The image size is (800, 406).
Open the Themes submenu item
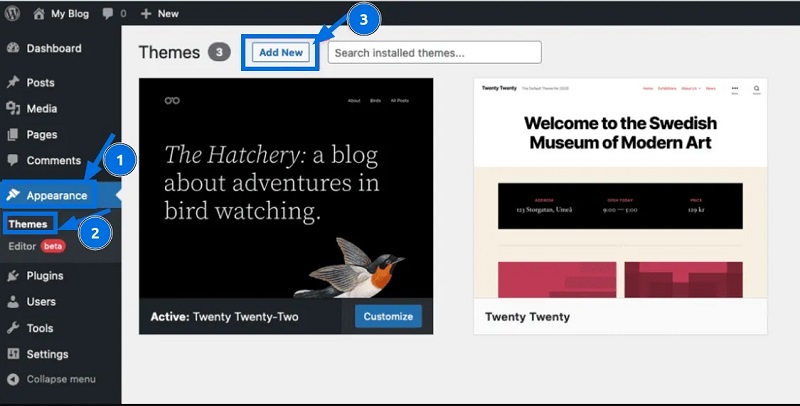pyautogui.click(x=28, y=224)
